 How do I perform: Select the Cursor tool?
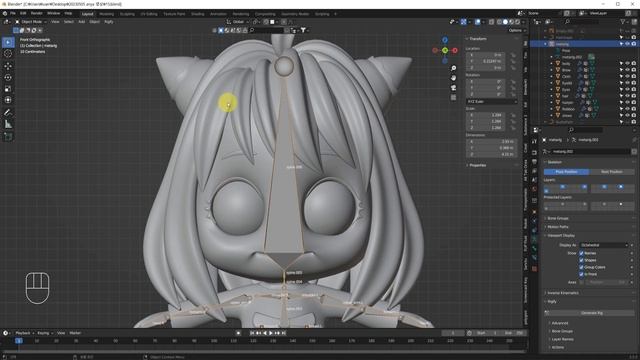[8, 54]
